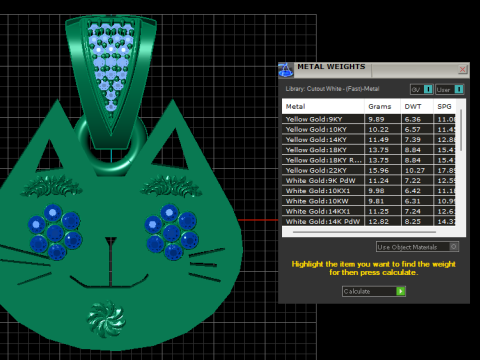480x360 pixels.
Task: Select the White Gold:10KX1 row
Action: [x=369, y=191]
